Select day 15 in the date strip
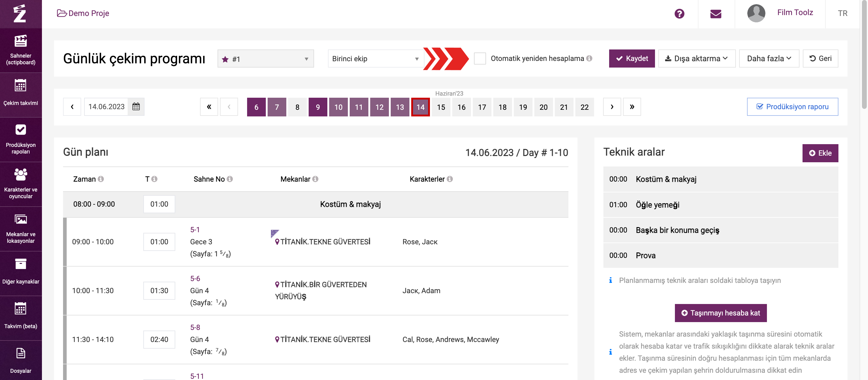The width and height of the screenshot is (868, 380). 441,107
